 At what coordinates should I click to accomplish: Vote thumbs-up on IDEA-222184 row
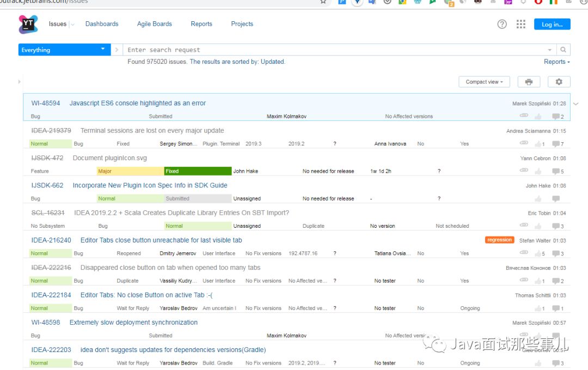538,308
